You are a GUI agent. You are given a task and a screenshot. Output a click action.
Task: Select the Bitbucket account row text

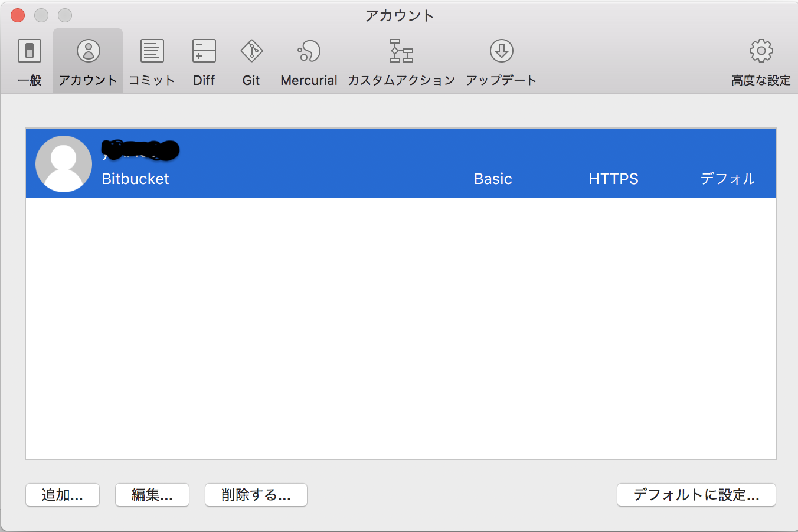click(135, 179)
